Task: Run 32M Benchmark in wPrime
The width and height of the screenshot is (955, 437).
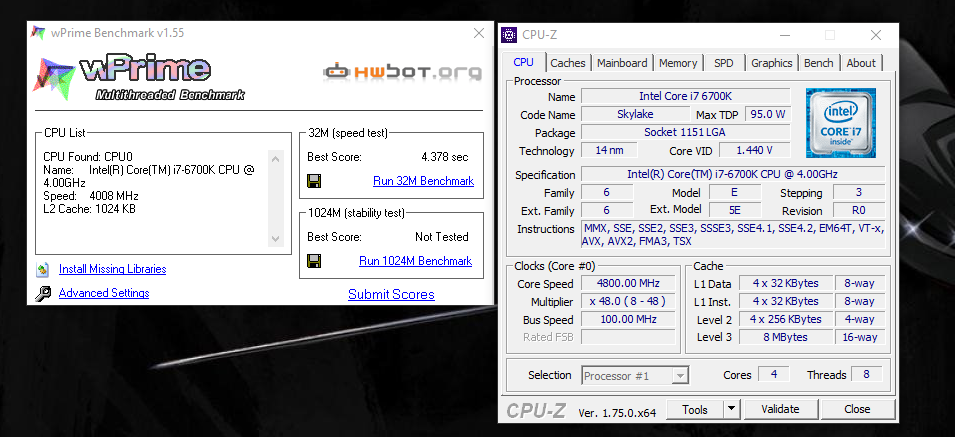Action: pyautogui.click(x=423, y=181)
